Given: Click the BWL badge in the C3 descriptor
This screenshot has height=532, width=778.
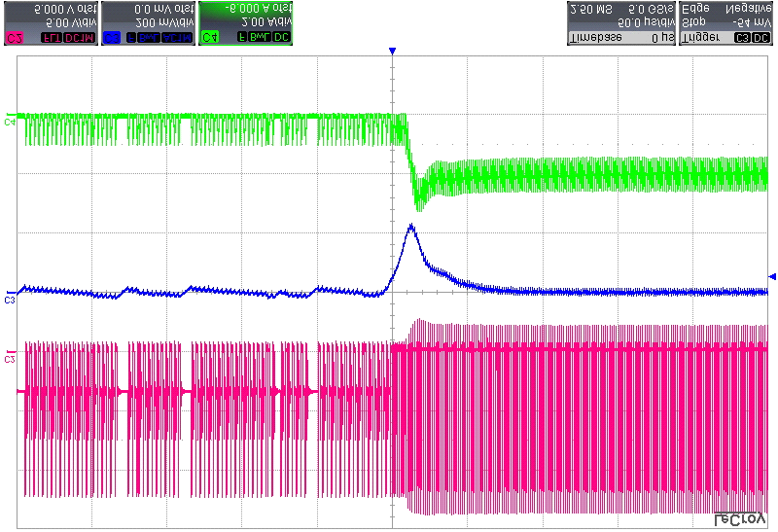Looking at the screenshot, I should click(x=147, y=37).
